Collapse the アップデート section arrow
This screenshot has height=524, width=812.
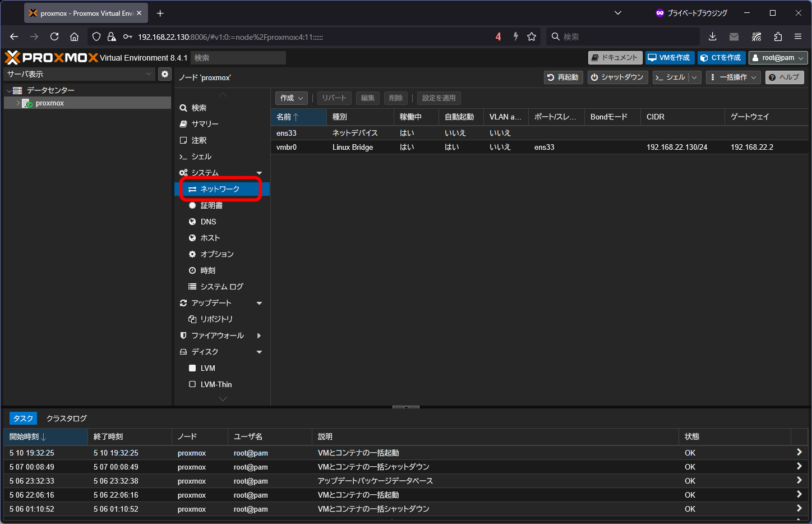coord(259,303)
